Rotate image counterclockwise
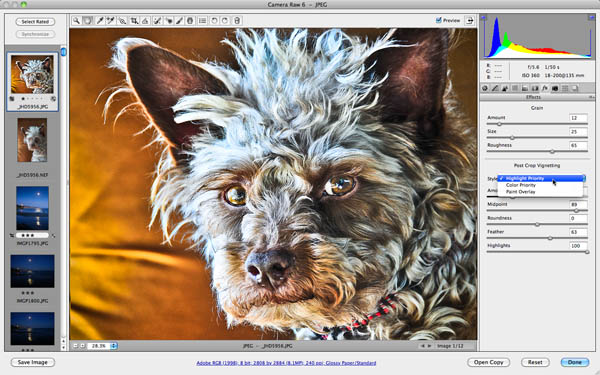Viewport: 600px width, 375px height. click(x=214, y=21)
